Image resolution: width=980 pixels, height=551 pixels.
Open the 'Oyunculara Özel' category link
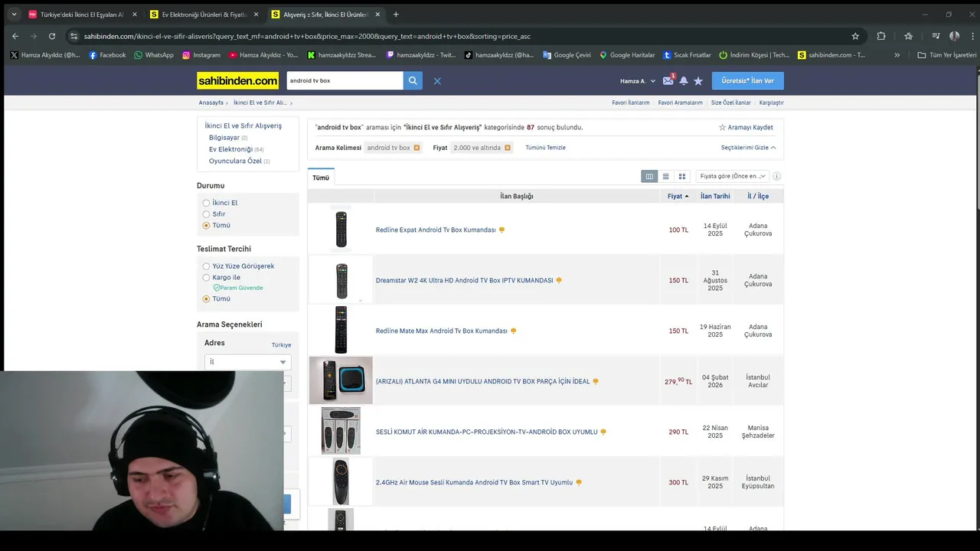[x=235, y=161]
